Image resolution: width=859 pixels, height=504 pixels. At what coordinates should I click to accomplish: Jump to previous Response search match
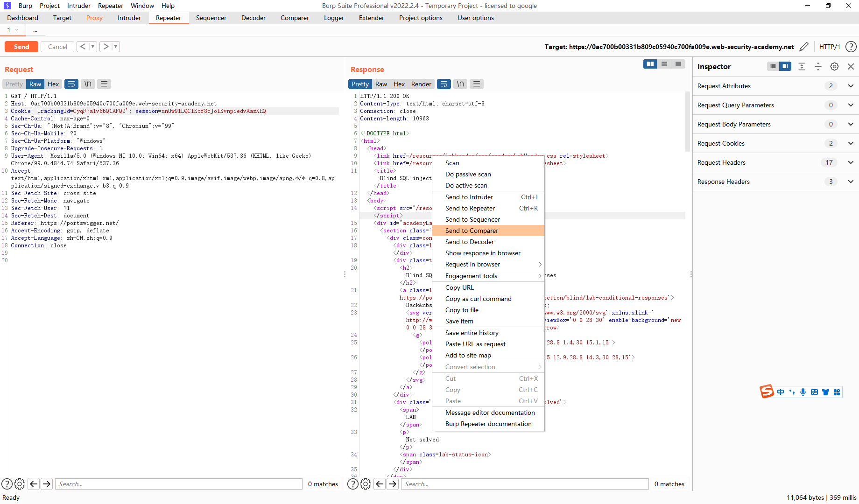coord(380,484)
